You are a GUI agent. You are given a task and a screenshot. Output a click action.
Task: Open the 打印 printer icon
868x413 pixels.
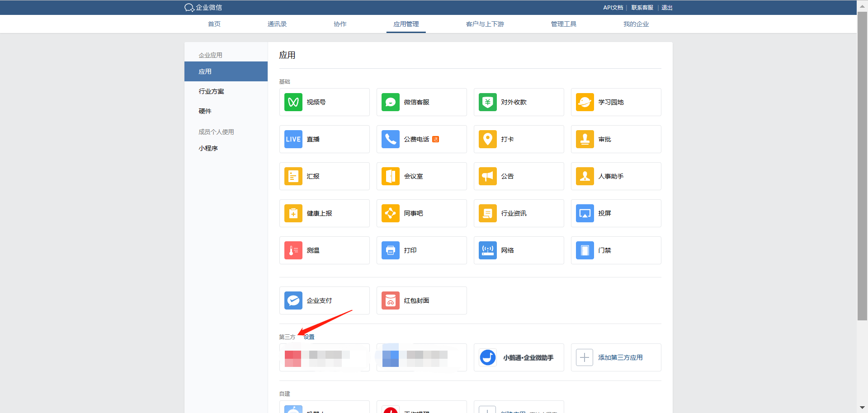[391, 250]
